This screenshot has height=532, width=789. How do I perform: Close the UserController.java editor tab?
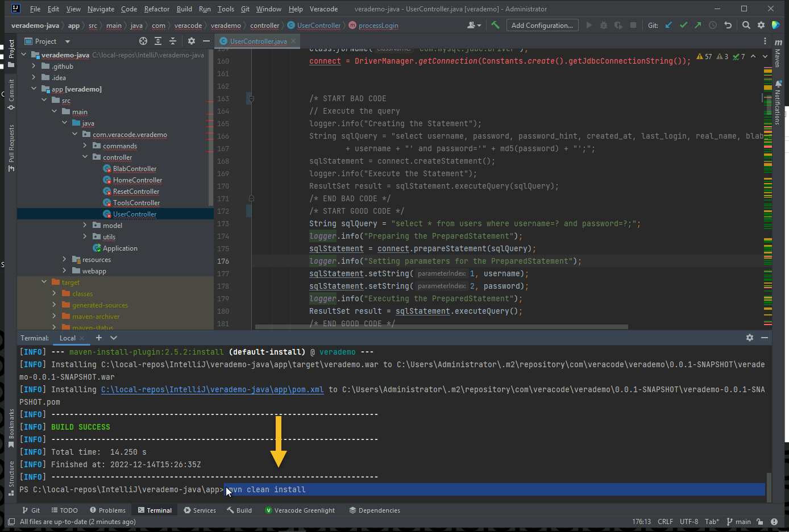tap(293, 41)
